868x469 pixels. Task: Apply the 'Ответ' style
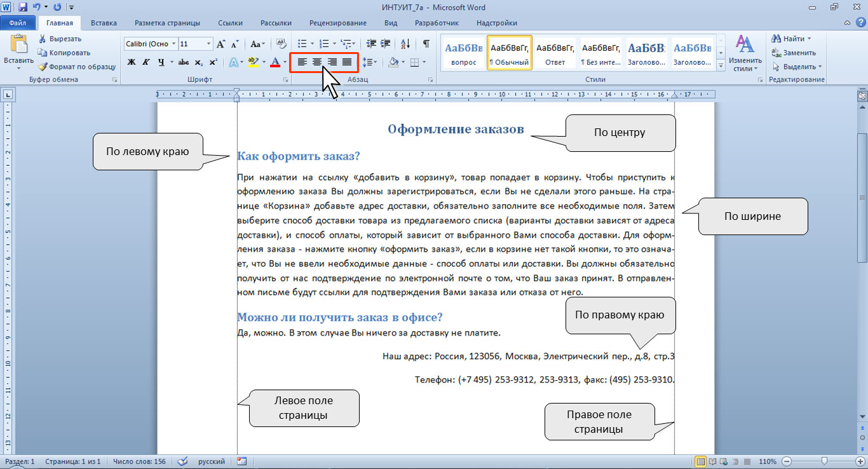tap(555, 53)
